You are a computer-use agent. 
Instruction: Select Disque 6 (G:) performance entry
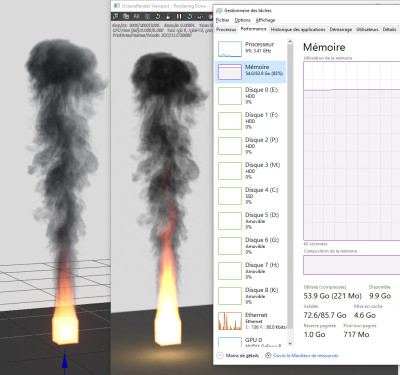(250, 246)
